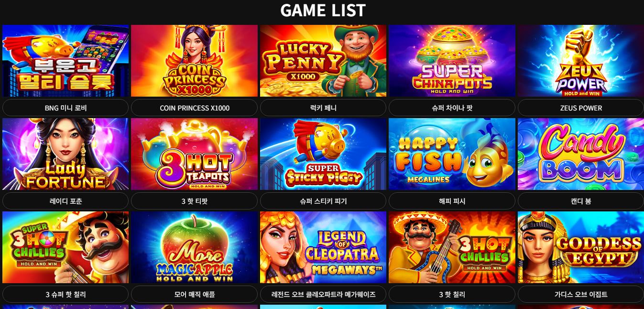Viewport: 644px width, 309px height.
Task: Click the 3 슈퍼 핫 칠리 button
Action: [x=65, y=294]
